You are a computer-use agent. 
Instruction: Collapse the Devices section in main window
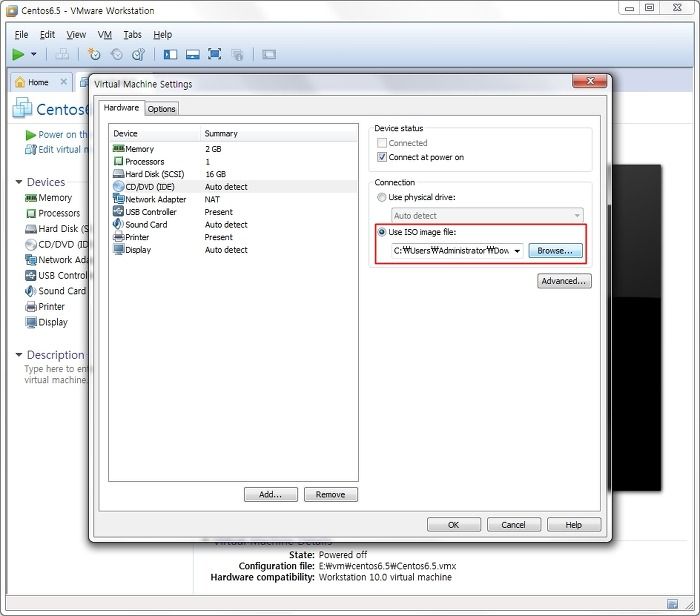click(19, 182)
